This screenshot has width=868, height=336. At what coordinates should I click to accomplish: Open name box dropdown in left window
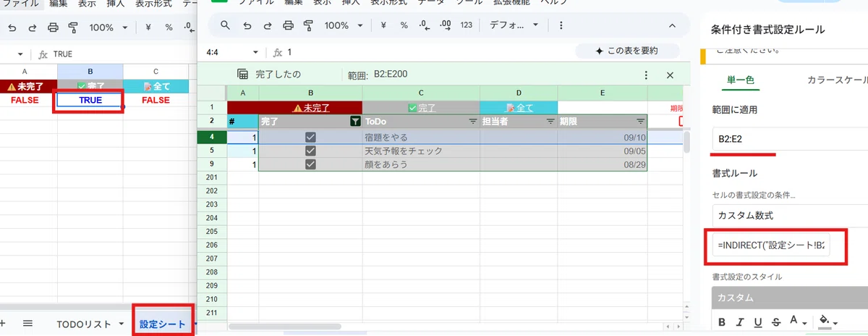point(20,54)
